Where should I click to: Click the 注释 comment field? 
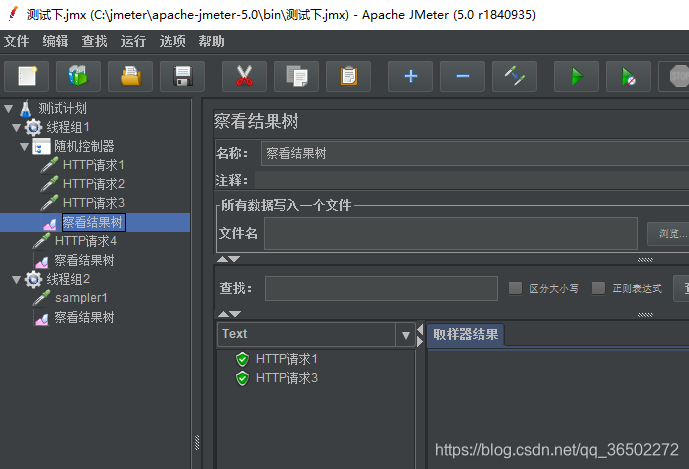(471, 180)
